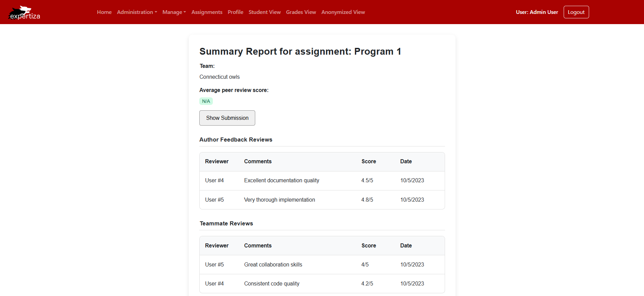
Task: Click Score column header in Author Feedback
Action: (x=368, y=162)
